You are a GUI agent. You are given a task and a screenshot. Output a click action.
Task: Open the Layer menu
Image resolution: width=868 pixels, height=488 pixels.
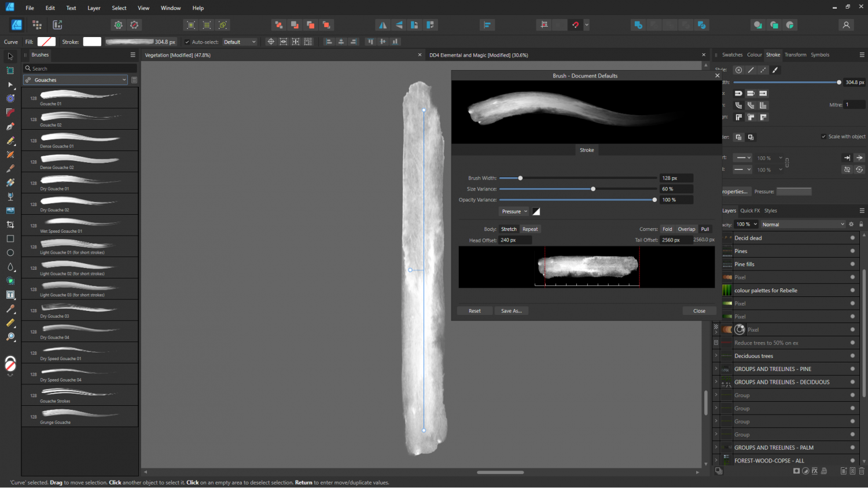point(94,8)
